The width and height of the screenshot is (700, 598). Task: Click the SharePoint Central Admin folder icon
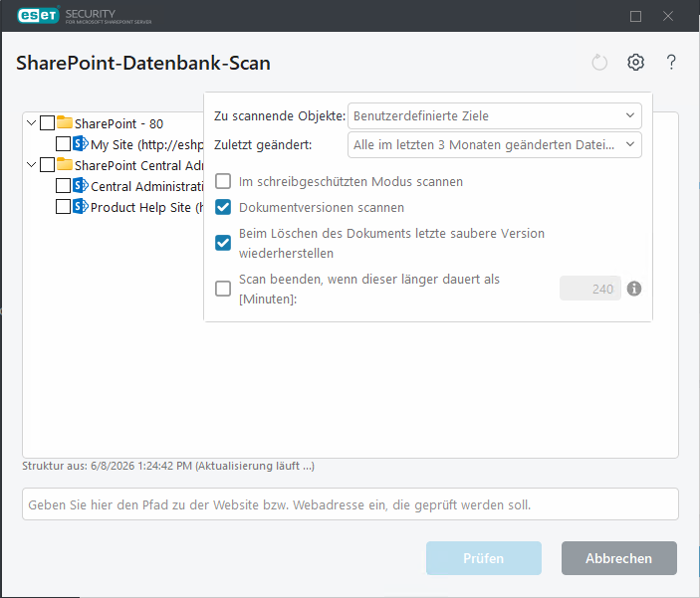(65, 164)
